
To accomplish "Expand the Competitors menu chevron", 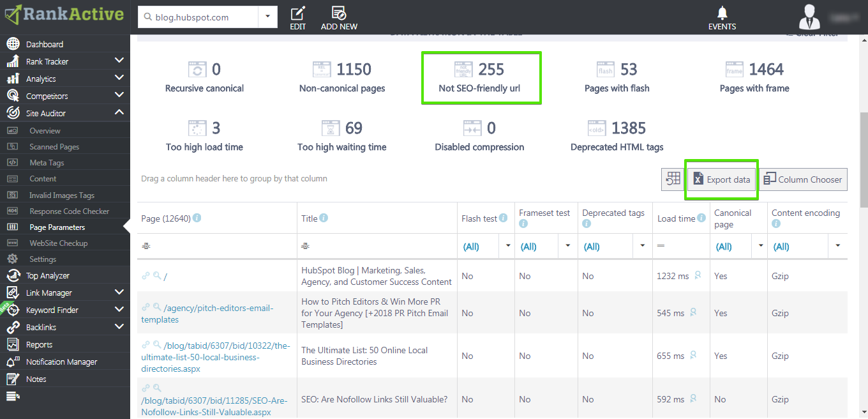I will 119,95.
